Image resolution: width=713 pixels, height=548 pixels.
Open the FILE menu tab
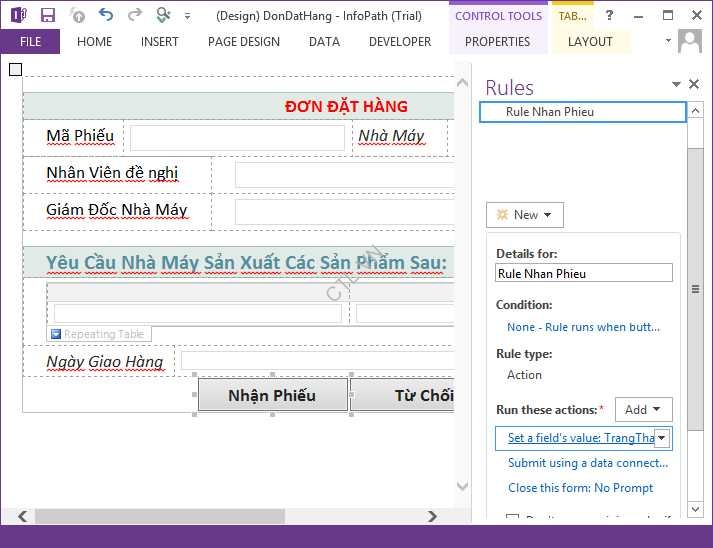click(x=30, y=42)
